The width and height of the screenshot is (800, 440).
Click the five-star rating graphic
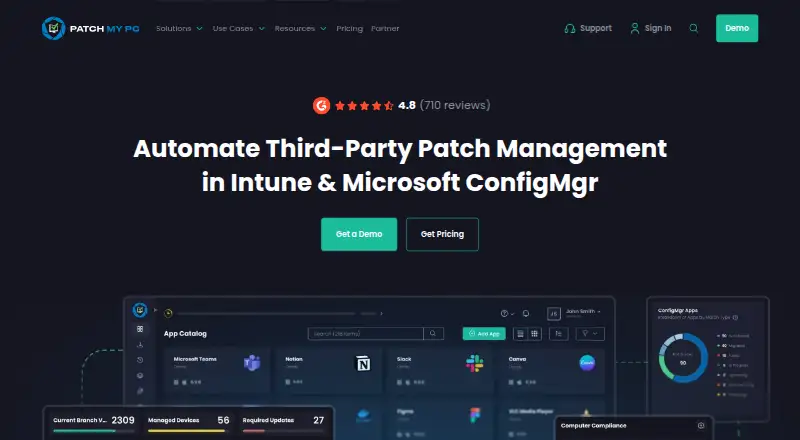tap(364, 106)
